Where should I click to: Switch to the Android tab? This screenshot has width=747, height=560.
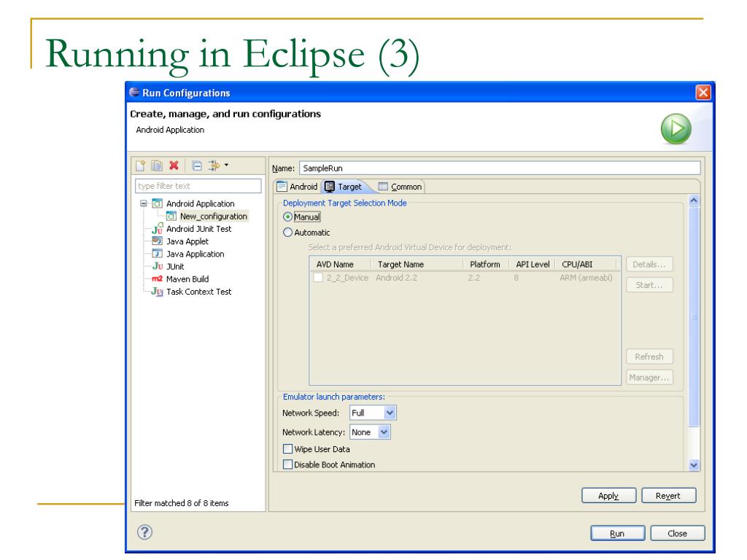tap(298, 187)
